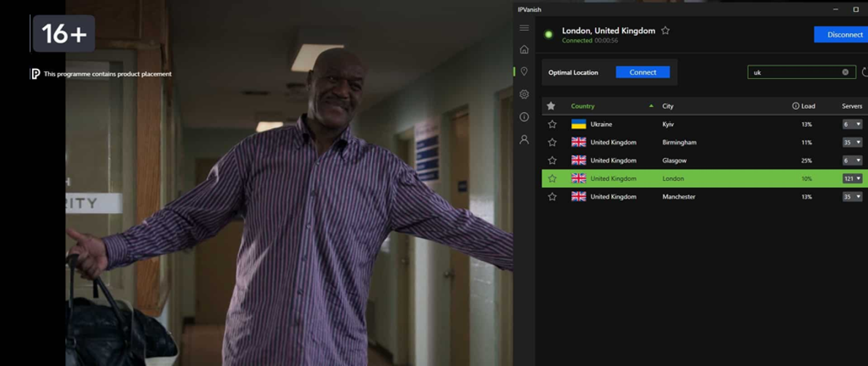Go to the Home icon in sidebar
Viewport: 868px width, 366px height.
tap(524, 50)
